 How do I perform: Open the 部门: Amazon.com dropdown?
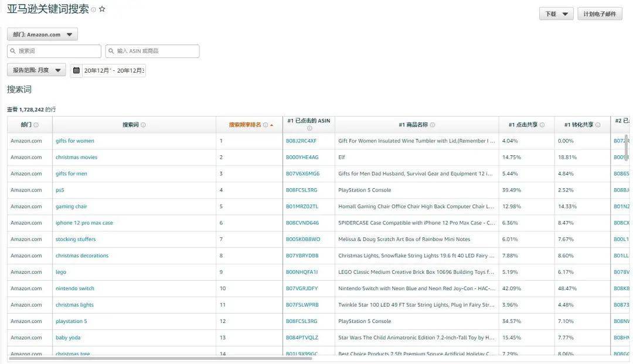(x=42, y=35)
